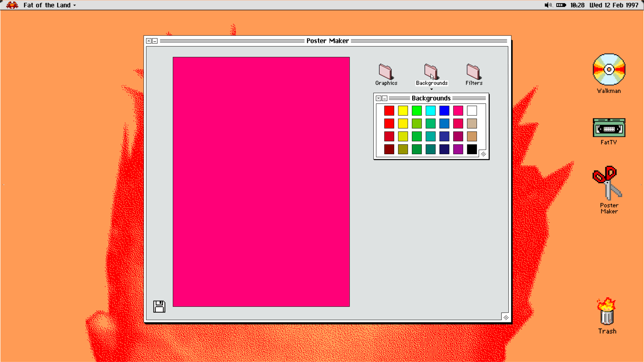Screen dimensions: 644x362
Task: Click the date in the menu bar
Action: 614,5
